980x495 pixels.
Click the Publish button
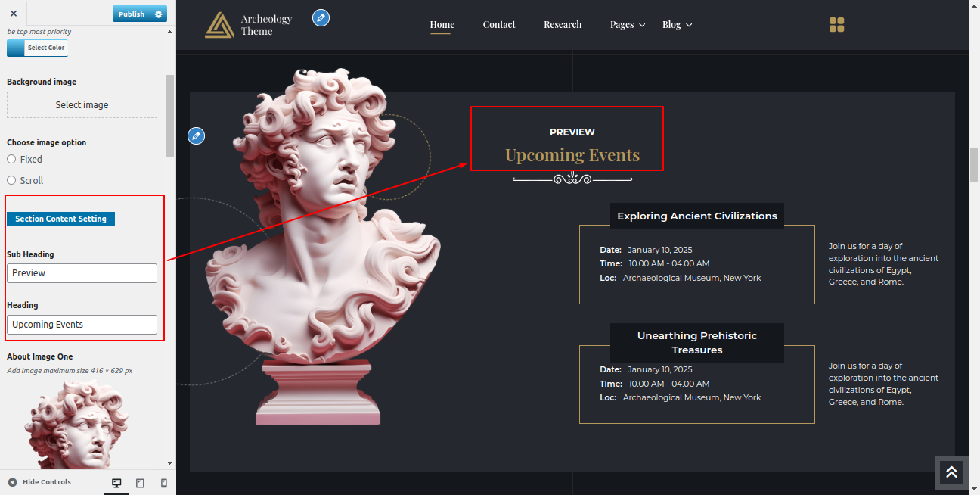[x=131, y=14]
